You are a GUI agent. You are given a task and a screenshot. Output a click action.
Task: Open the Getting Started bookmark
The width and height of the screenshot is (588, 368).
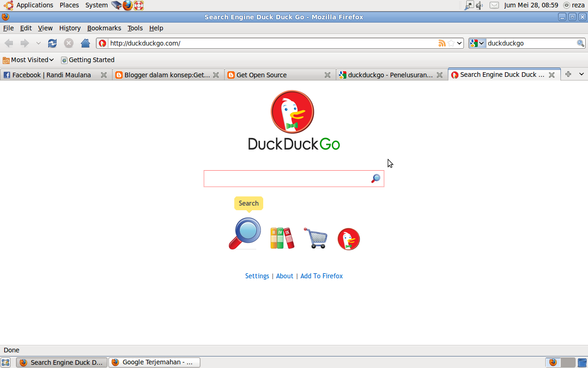pyautogui.click(x=88, y=60)
